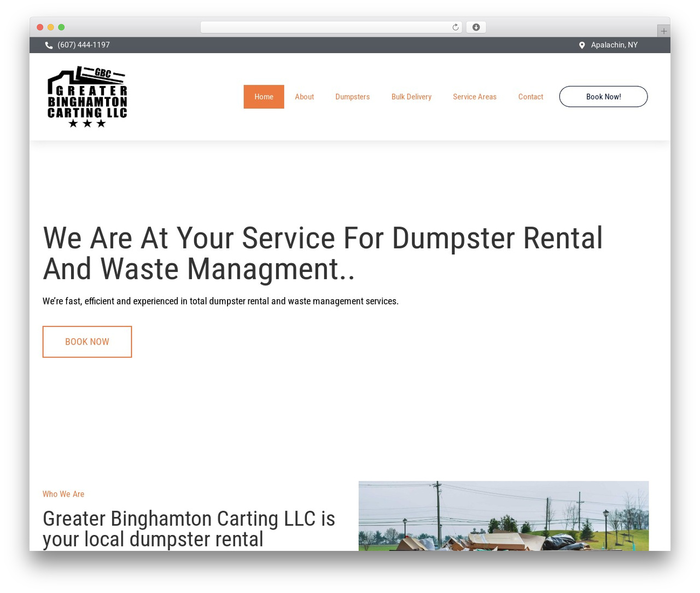Click the roadside junk pile photo
Viewport: 700px width, 593px height.
504,516
